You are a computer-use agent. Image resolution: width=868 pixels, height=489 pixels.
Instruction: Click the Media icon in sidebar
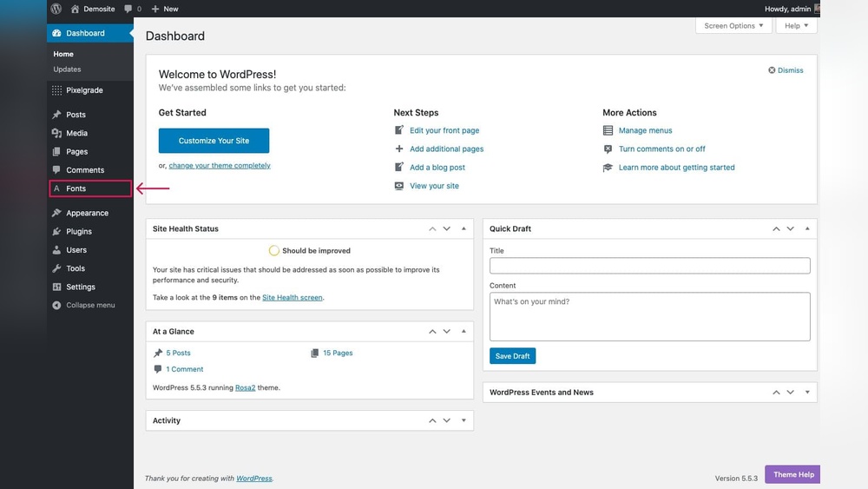(x=56, y=133)
